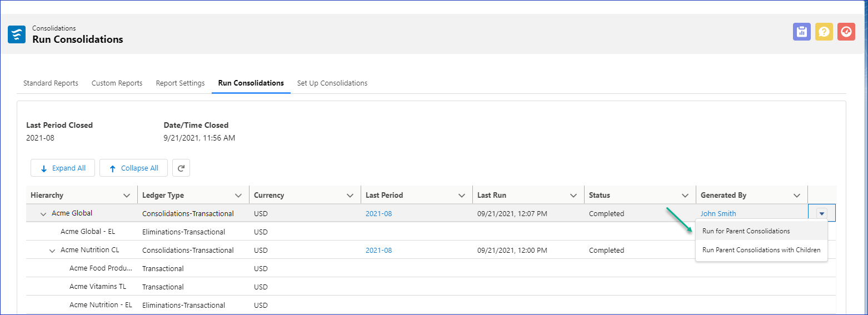Open the Status column header chevron
Viewport: 868px width, 315px height.
tap(685, 196)
